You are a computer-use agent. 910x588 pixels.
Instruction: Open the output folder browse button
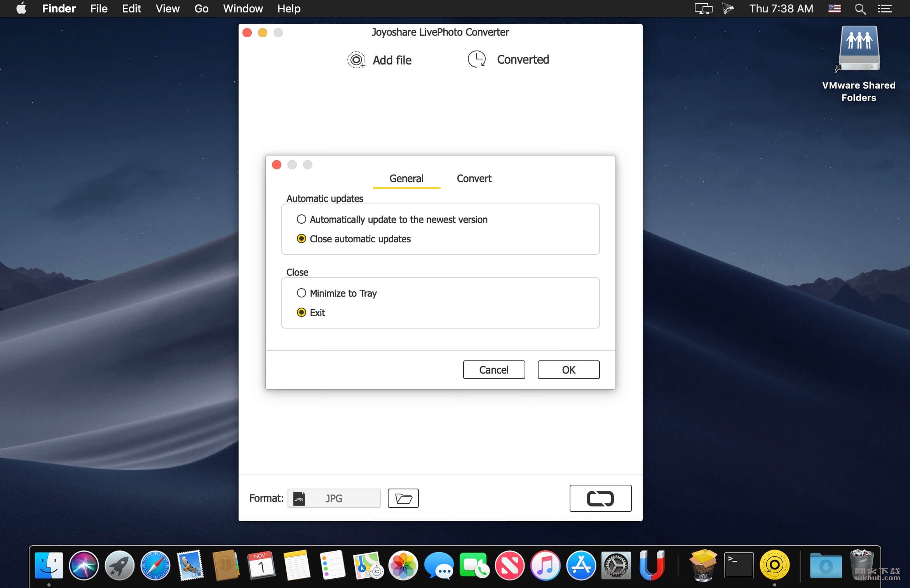point(403,498)
